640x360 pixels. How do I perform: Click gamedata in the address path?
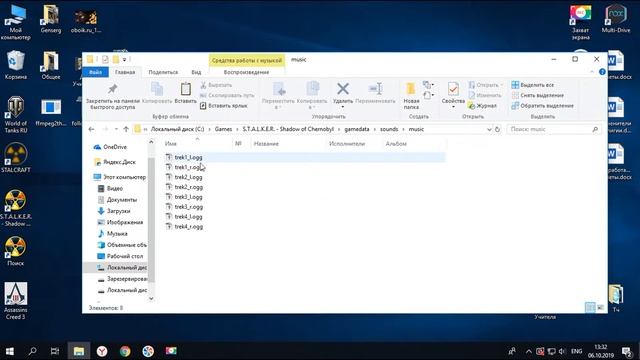point(357,129)
